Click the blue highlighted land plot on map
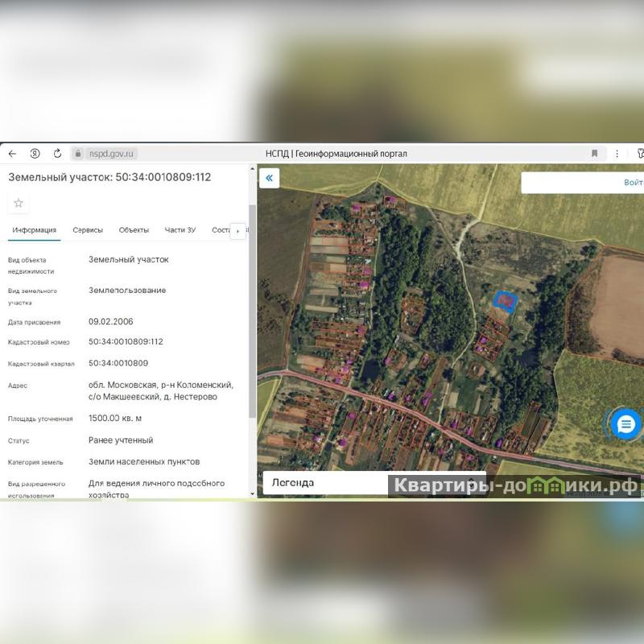 pos(506,301)
